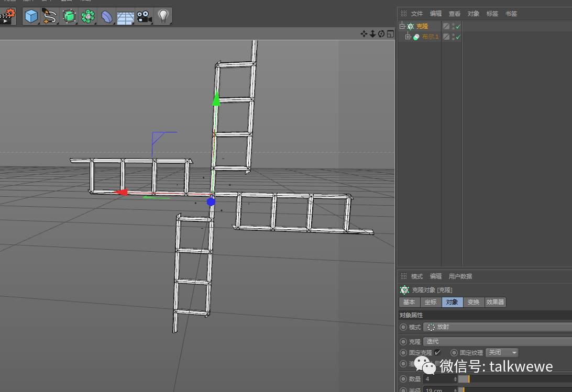Click the 数量 stepper arrows
This screenshot has width=572, height=392.
[455, 379]
